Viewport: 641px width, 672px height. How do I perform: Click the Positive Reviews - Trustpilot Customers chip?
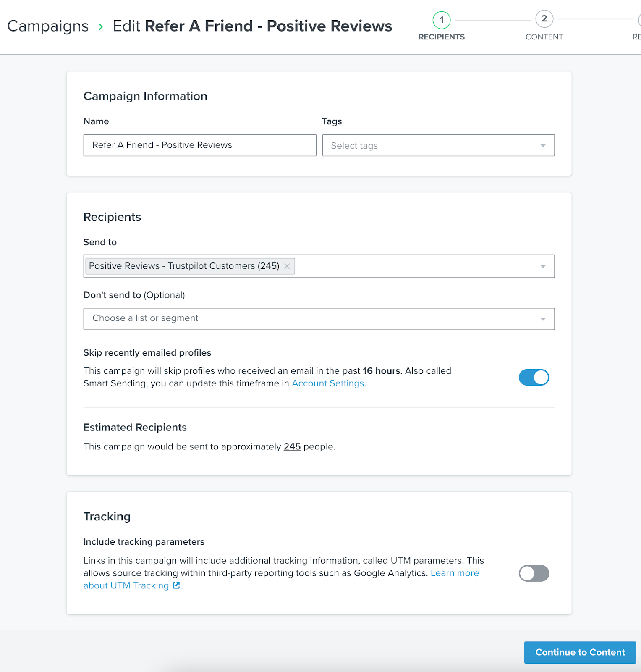click(184, 266)
